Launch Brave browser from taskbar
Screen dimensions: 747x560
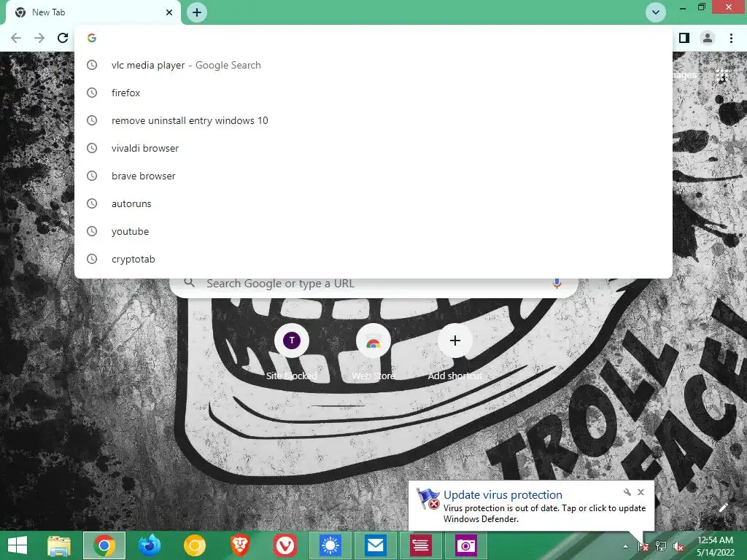[239, 545]
